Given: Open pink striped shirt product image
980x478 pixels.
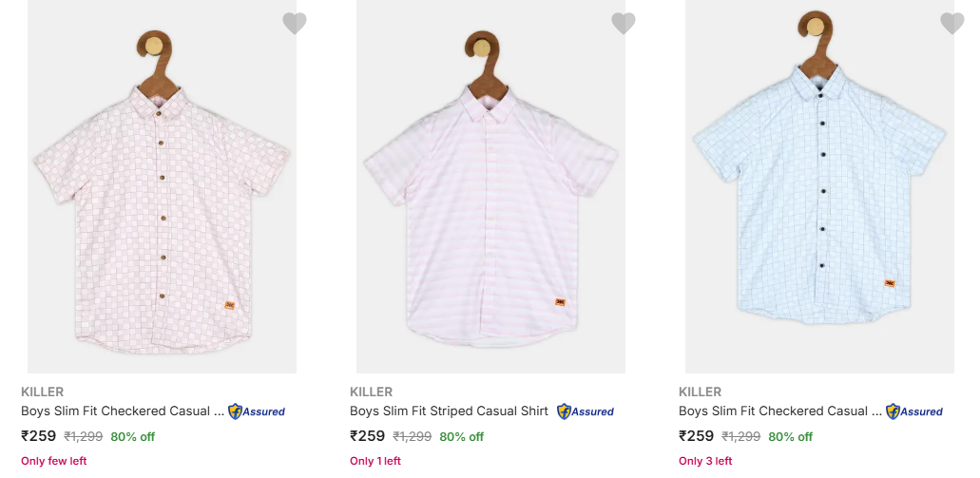Looking at the screenshot, I should tap(490, 190).
